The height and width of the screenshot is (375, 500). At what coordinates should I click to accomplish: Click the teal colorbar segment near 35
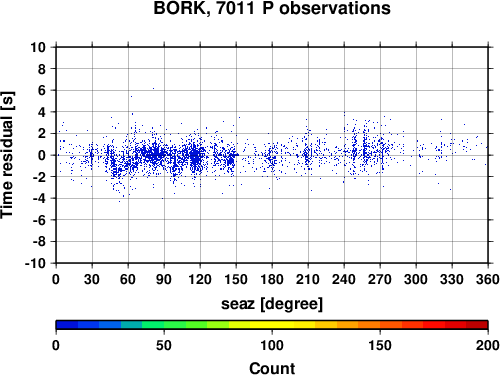click(x=132, y=325)
